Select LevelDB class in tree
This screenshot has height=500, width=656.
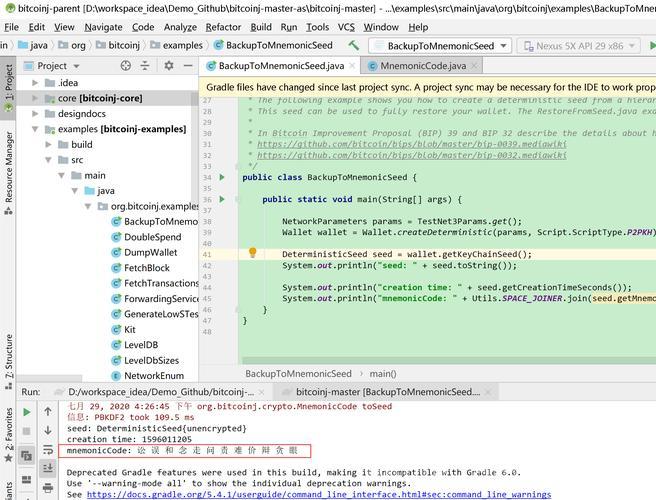tap(135, 345)
